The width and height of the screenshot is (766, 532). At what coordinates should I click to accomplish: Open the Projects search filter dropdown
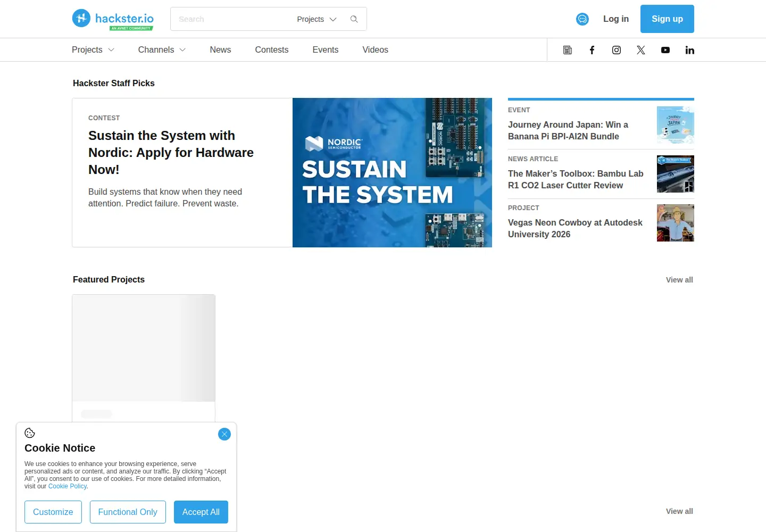tap(317, 19)
